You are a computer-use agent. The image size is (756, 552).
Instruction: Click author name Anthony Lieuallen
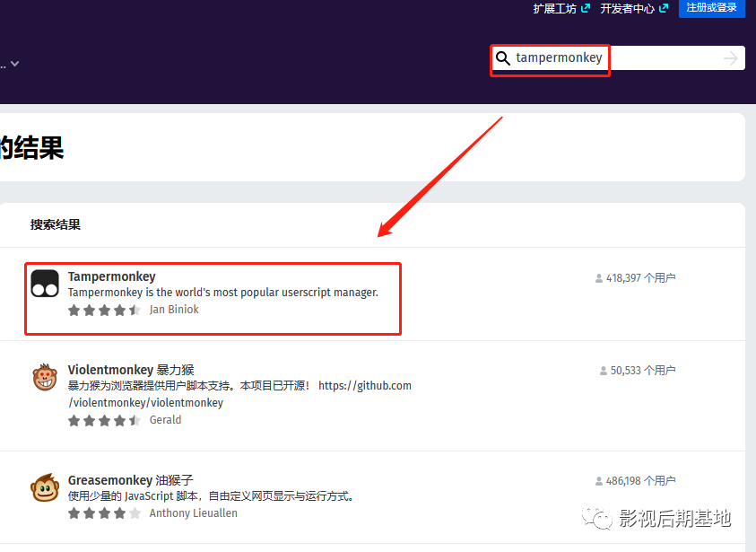pos(194,513)
